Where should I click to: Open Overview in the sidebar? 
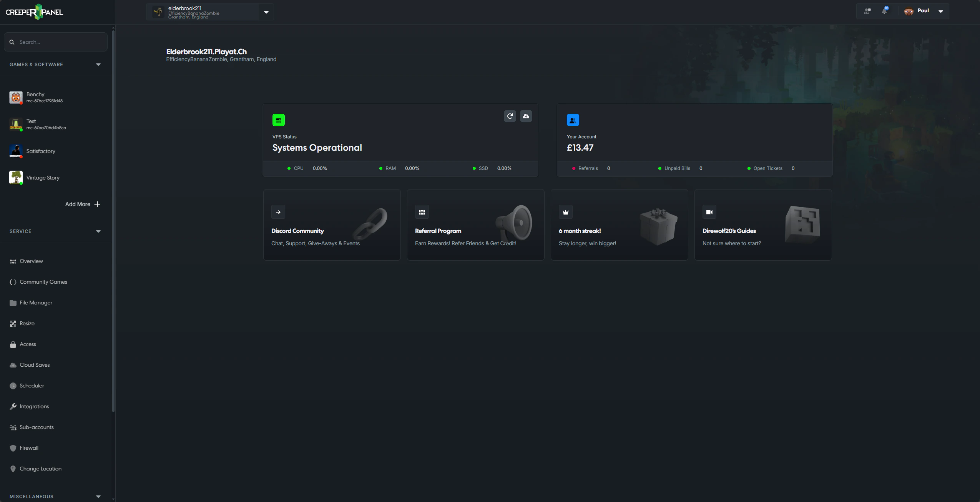point(31,261)
